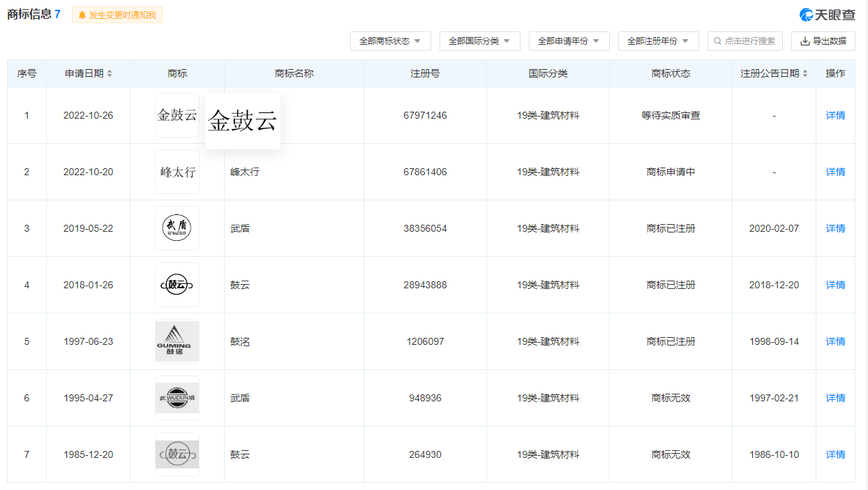Click the 鼓洺 trademark name in row 5

pyautogui.click(x=240, y=341)
